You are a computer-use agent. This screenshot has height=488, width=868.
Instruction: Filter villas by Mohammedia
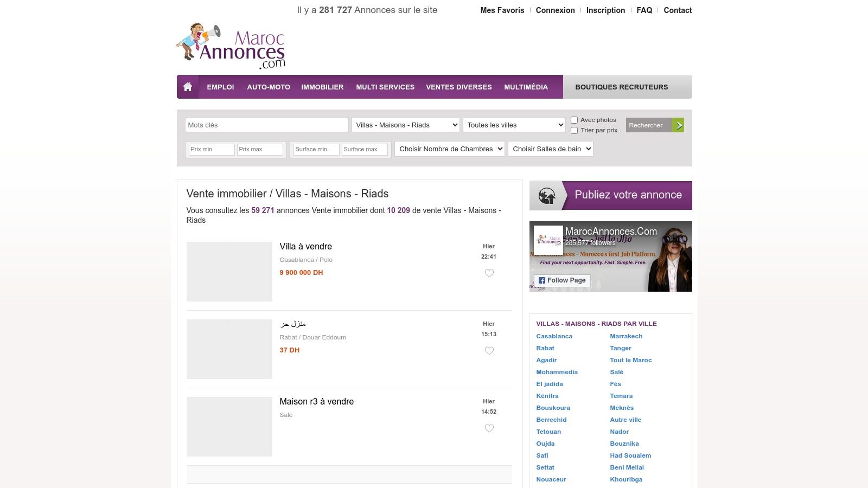tap(557, 372)
